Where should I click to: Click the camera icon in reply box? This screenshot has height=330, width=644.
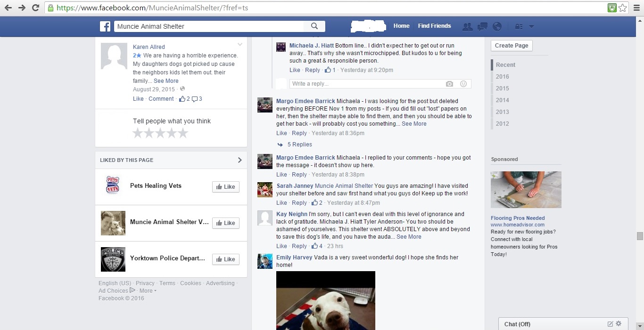point(449,84)
